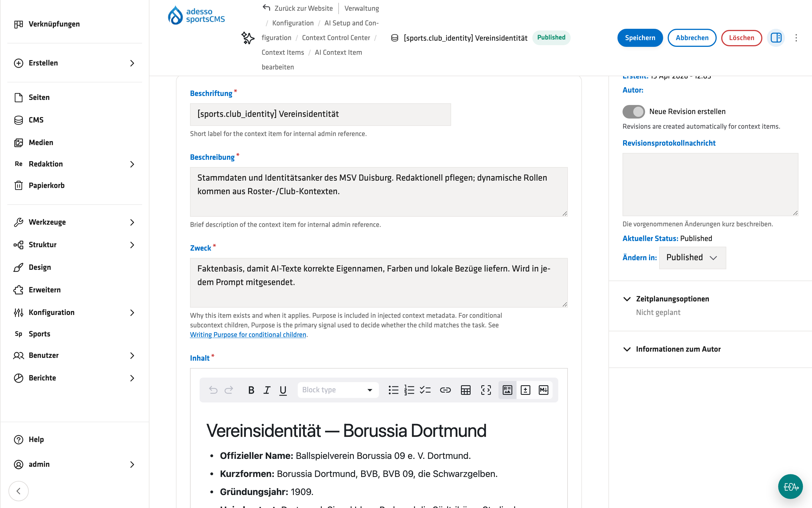Expand the admin user menu chevron
The height and width of the screenshot is (508, 812).
132,464
